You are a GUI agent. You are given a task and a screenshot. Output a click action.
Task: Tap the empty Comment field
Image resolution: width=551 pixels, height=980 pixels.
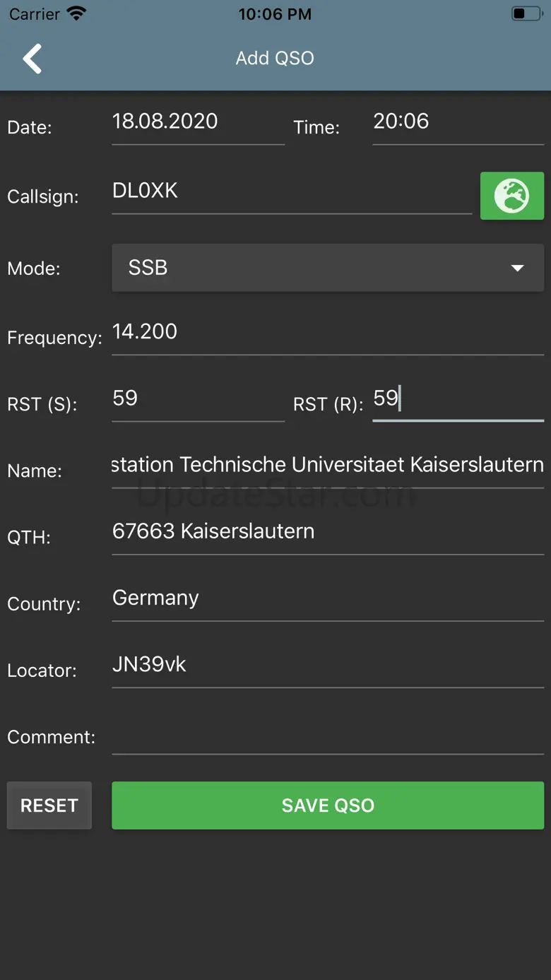(328, 736)
